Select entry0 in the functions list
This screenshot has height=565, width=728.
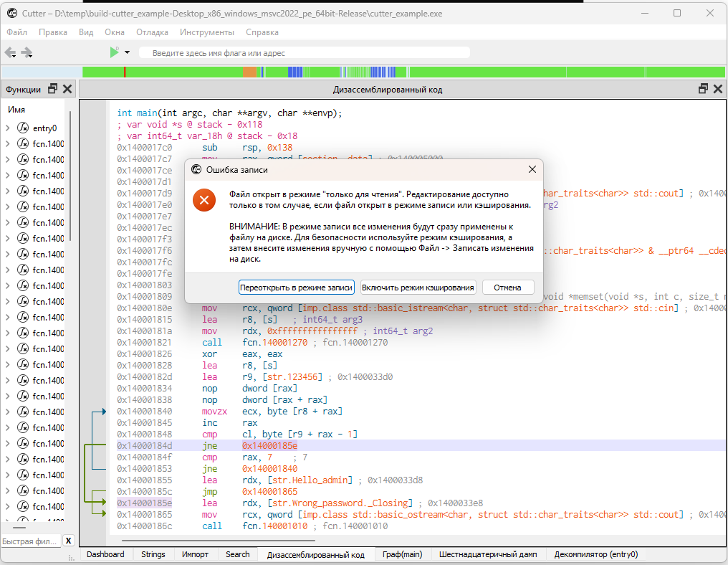pyautogui.click(x=44, y=128)
